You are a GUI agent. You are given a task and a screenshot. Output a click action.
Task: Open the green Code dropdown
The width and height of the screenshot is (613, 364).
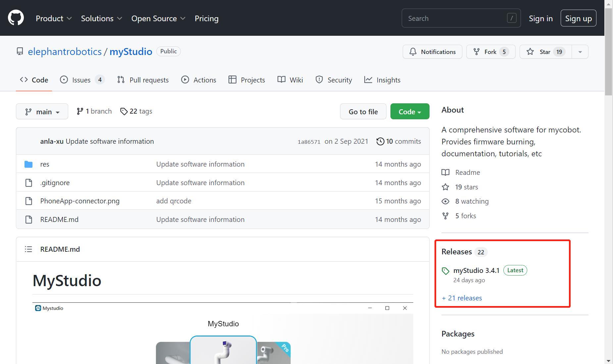tap(410, 112)
